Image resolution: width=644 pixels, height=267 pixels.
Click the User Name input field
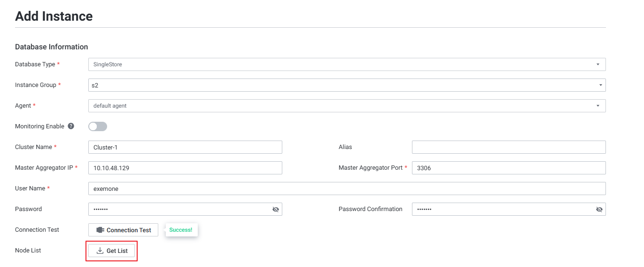click(347, 188)
